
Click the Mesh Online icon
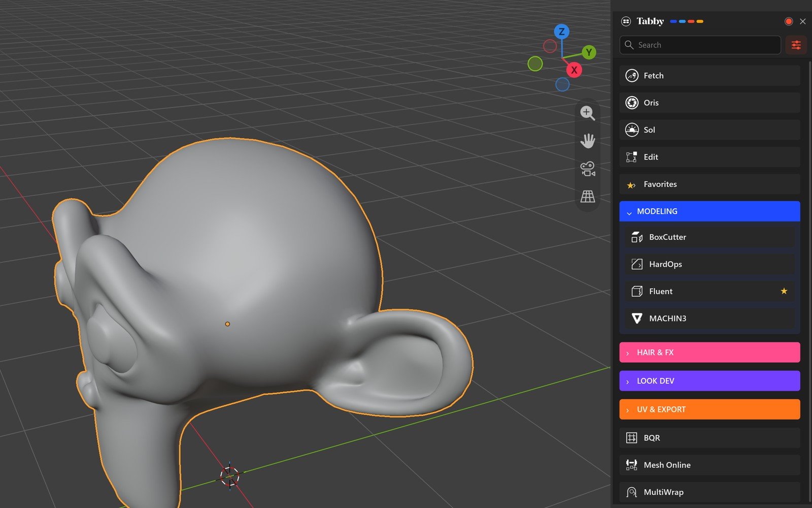click(x=631, y=465)
